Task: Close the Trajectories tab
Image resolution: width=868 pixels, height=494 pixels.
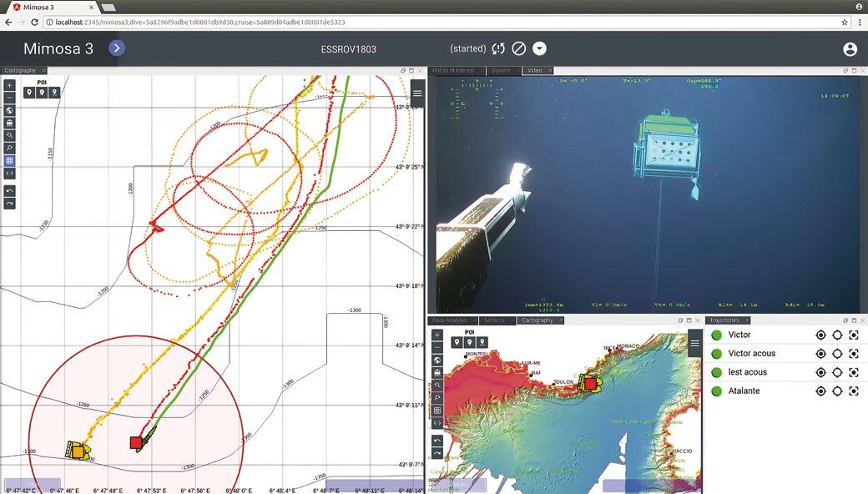Action: point(747,320)
